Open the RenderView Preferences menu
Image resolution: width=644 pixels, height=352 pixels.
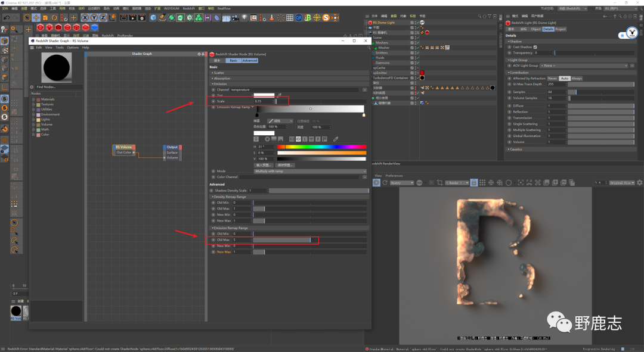394,176
